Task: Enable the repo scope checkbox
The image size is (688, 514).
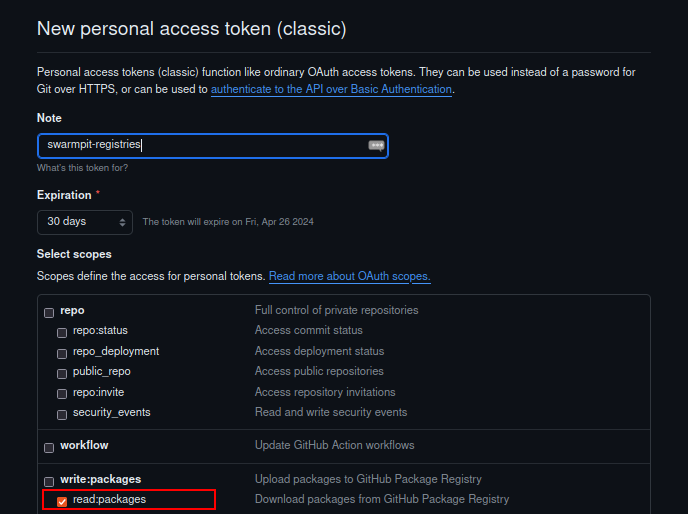Action: coord(49,311)
